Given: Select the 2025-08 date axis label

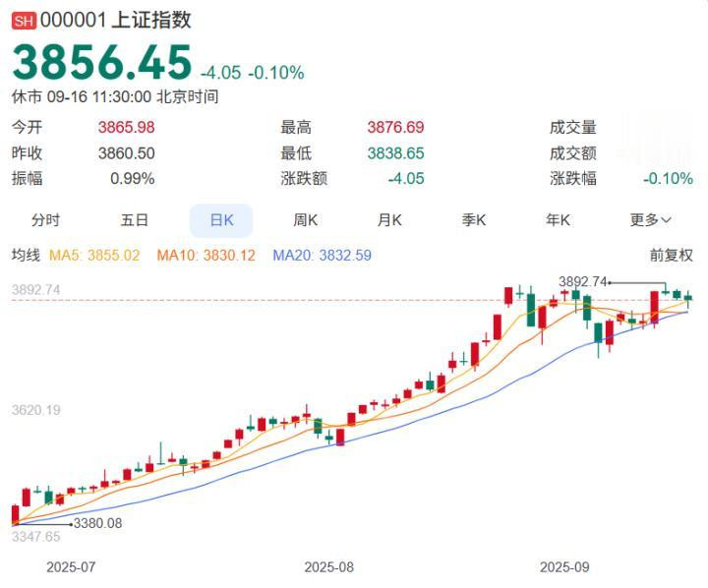Looking at the screenshot, I should (328, 567).
